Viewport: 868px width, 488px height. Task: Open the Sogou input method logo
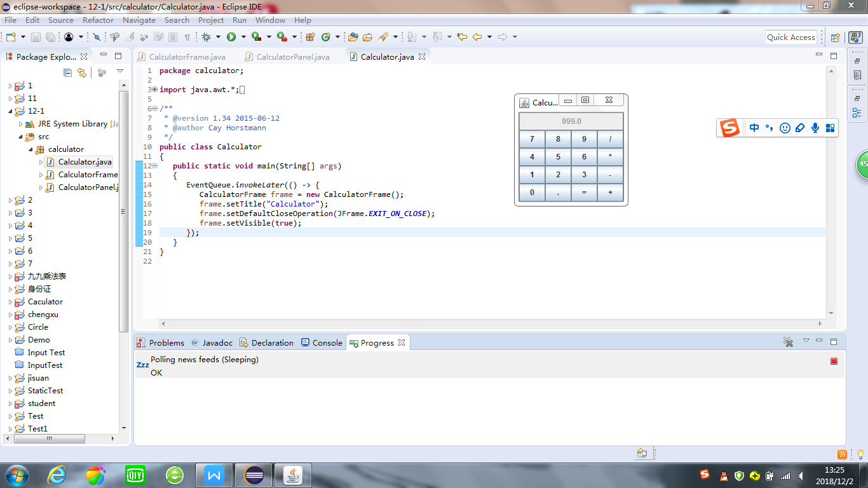tap(729, 128)
